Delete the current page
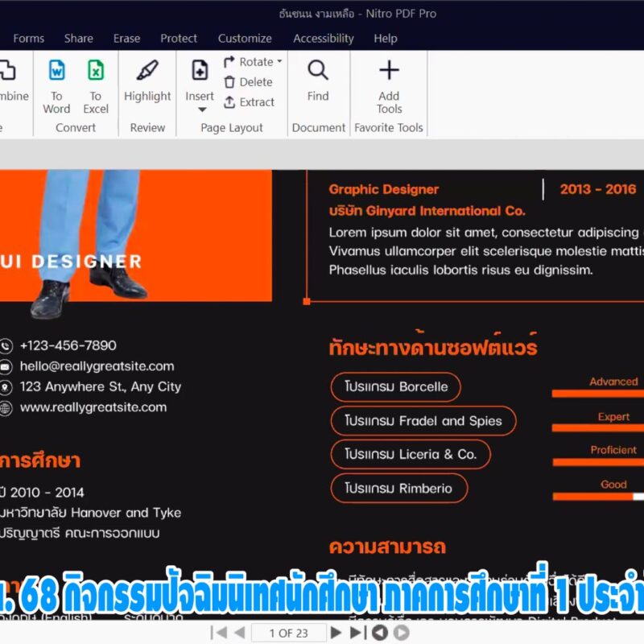644x644 pixels. point(248,82)
